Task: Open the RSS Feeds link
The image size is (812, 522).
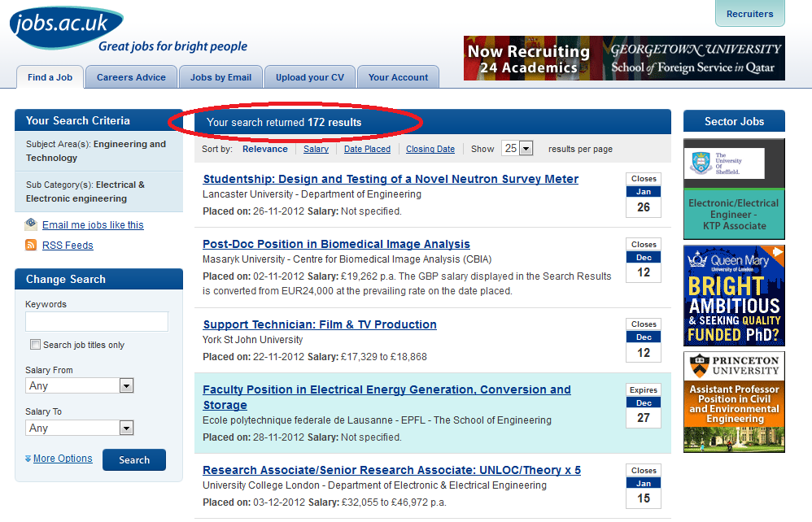Action: pos(68,246)
